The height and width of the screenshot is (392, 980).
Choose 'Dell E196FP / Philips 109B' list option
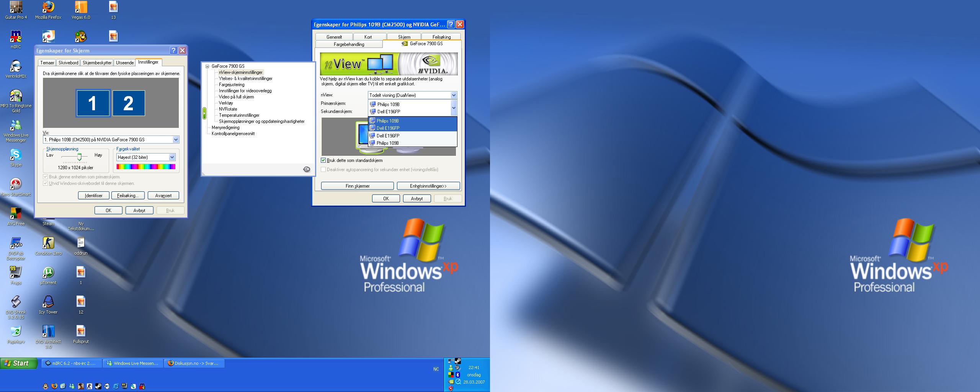[413, 139]
